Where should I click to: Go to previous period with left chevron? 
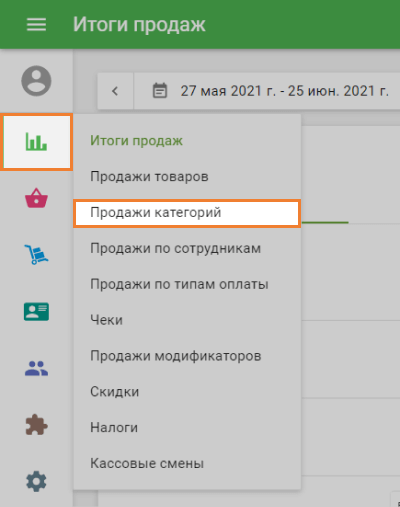(x=115, y=91)
